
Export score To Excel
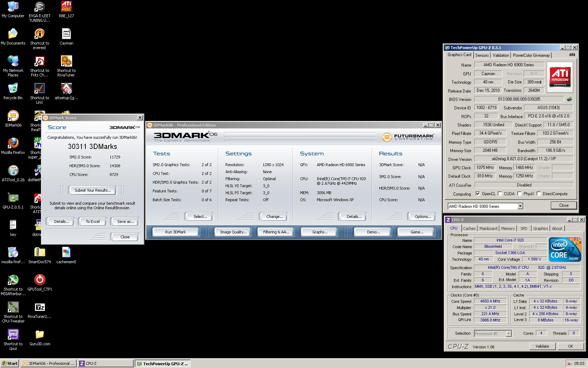pyautogui.click(x=93, y=222)
